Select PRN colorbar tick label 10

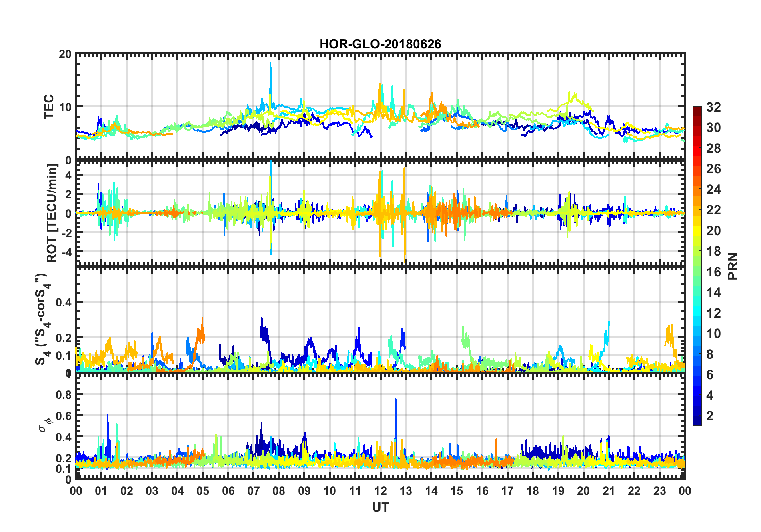click(x=713, y=333)
